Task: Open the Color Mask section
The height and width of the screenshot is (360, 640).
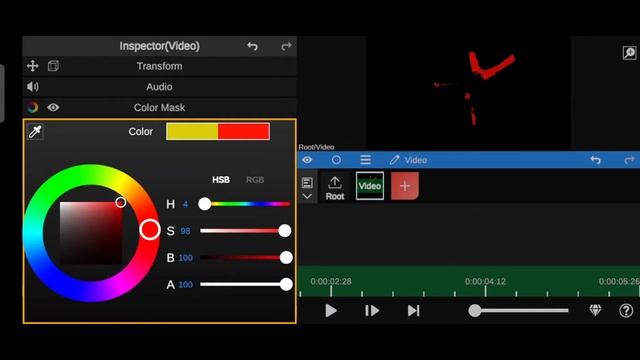Action: tap(160, 108)
